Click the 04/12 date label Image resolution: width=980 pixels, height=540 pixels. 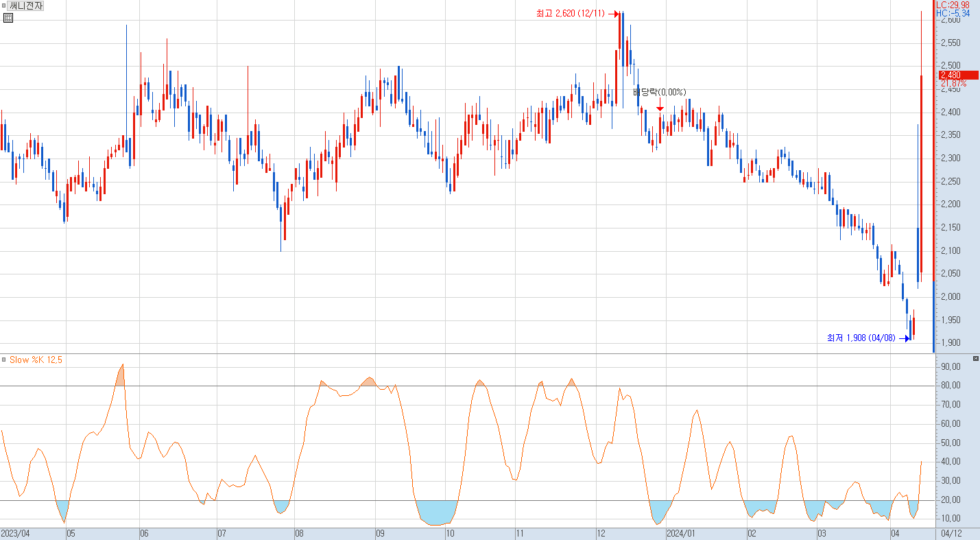[x=951, y=533]
